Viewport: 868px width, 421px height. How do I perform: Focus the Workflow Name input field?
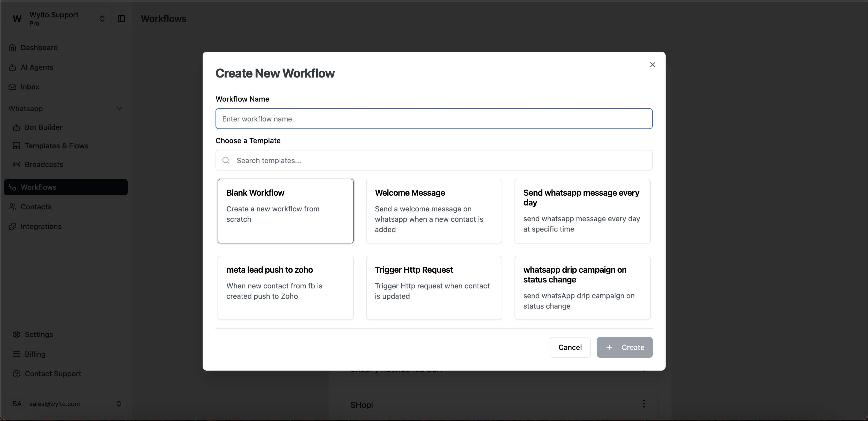tap(434, 119)
